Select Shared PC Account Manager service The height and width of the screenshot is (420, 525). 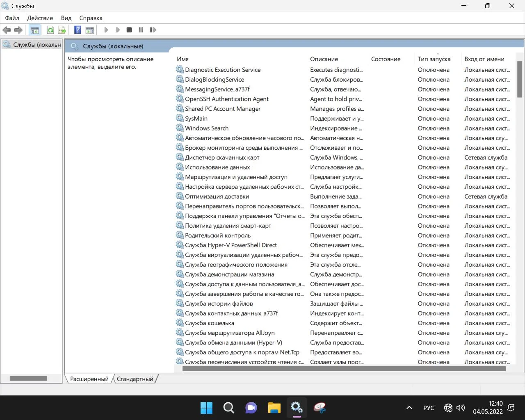click(x=223, y=109)
